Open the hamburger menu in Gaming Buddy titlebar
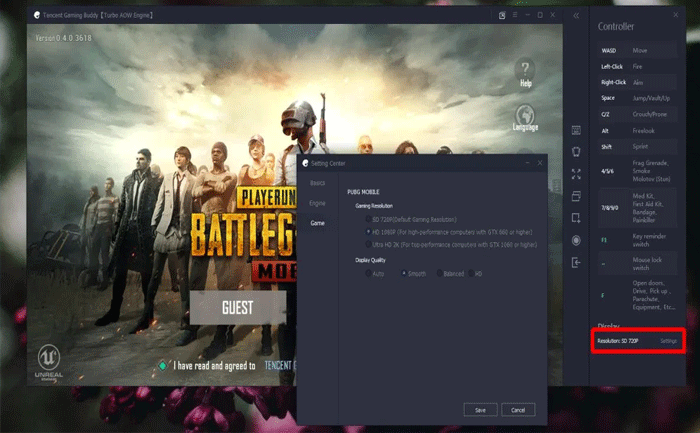The height and width of the screenshot is (433, 700). (515, 15)
